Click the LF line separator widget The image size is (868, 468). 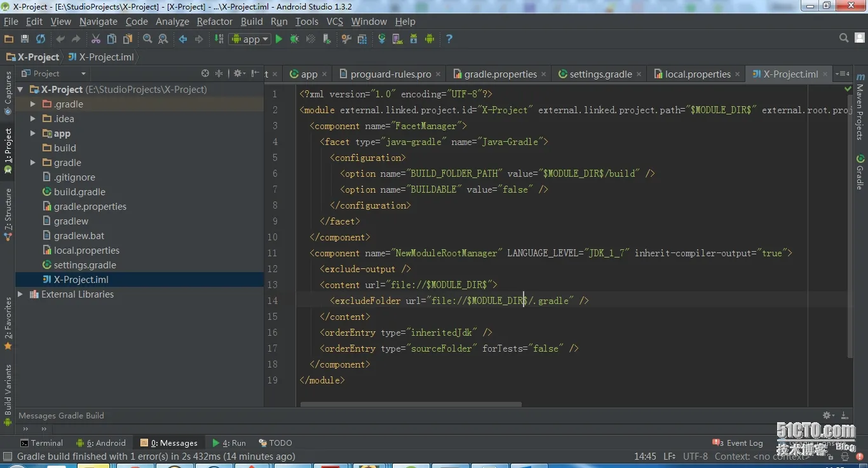669,457
